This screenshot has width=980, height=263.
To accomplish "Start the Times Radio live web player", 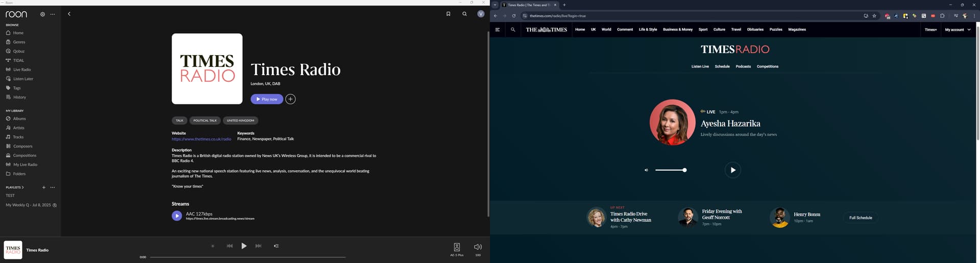I will click(732, 170).
